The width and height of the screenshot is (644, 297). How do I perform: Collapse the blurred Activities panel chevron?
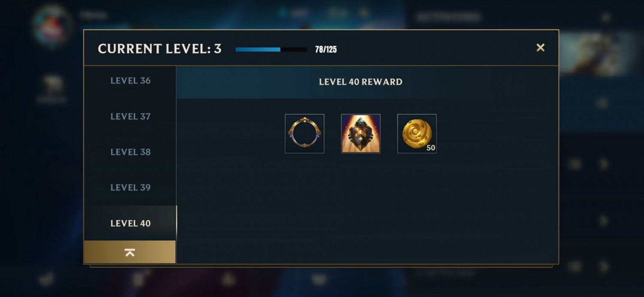(606, 18)
